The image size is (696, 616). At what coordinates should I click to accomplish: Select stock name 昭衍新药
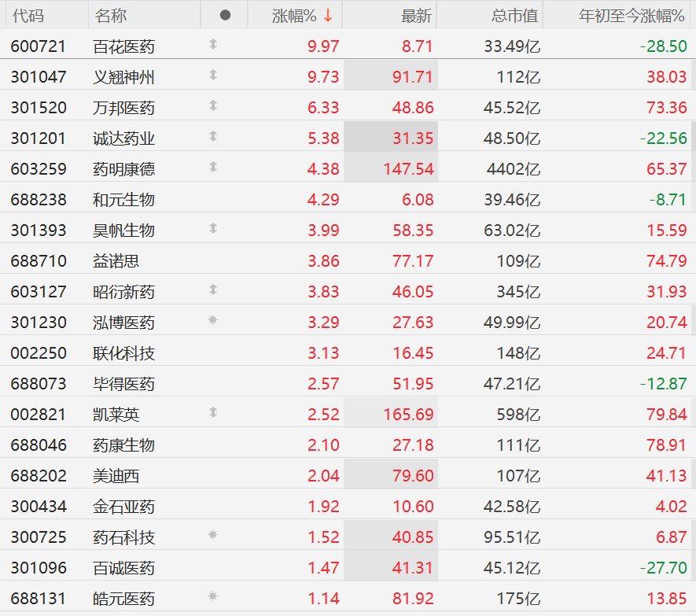123,292
